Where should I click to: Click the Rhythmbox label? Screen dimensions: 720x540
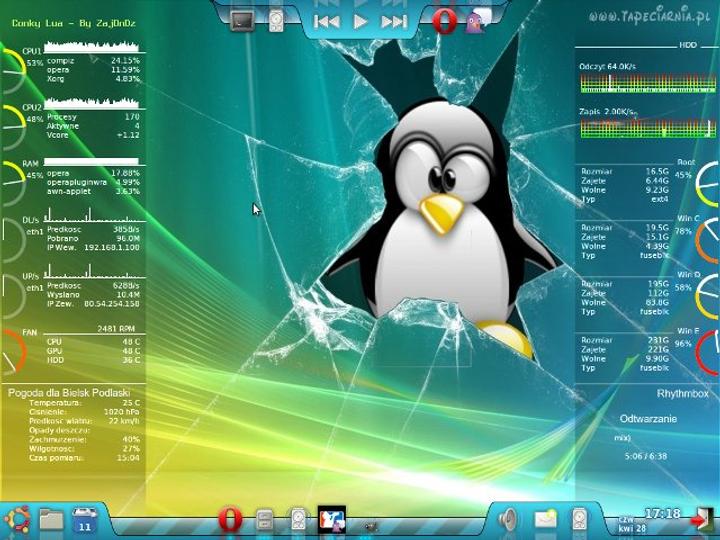(x=683, y=394)
